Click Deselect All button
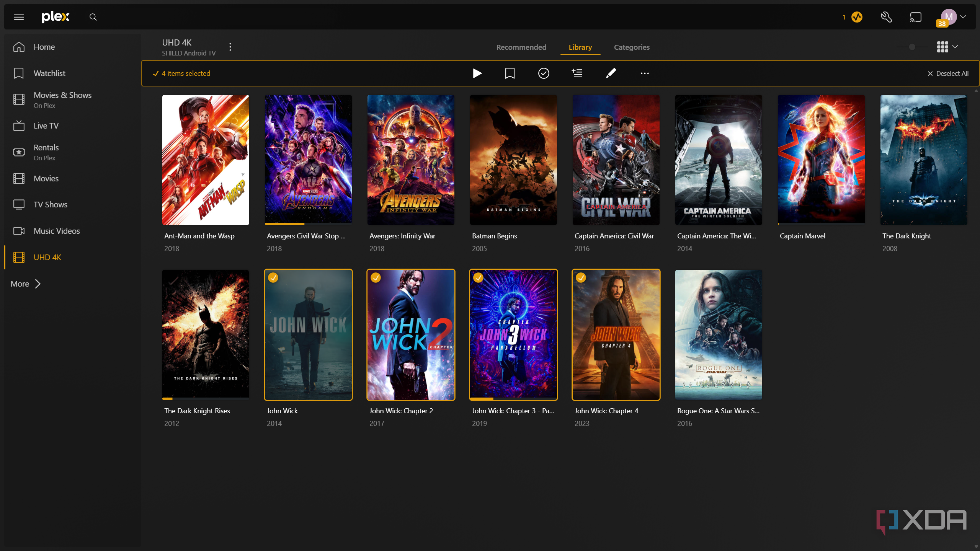The height and width of the screenshot is (551, 980). [948, 73]
